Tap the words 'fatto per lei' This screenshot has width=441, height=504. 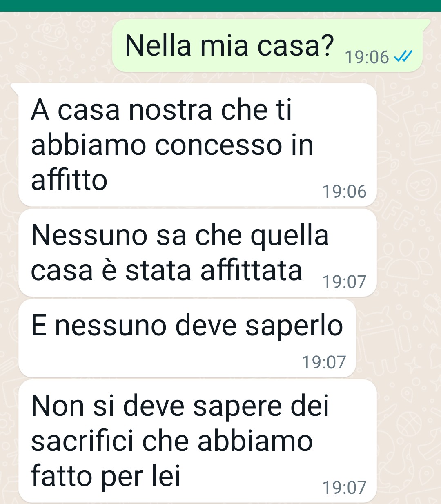point(106,476)
